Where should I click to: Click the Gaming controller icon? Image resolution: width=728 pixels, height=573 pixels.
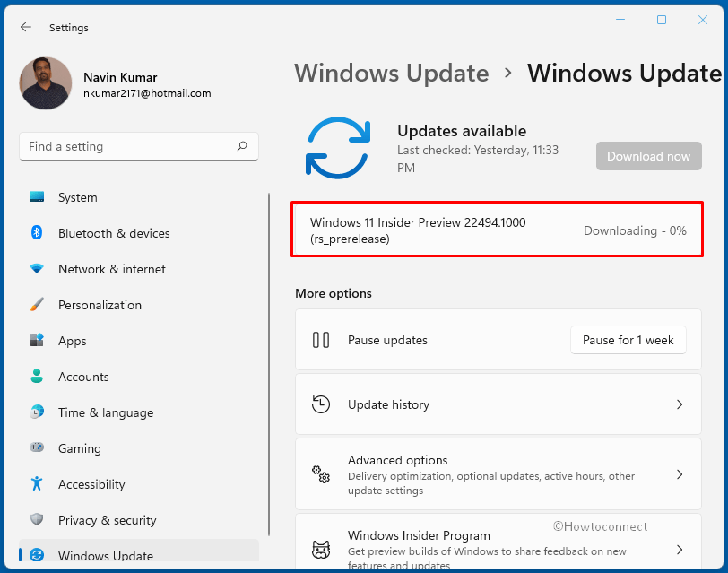[37, 447]
